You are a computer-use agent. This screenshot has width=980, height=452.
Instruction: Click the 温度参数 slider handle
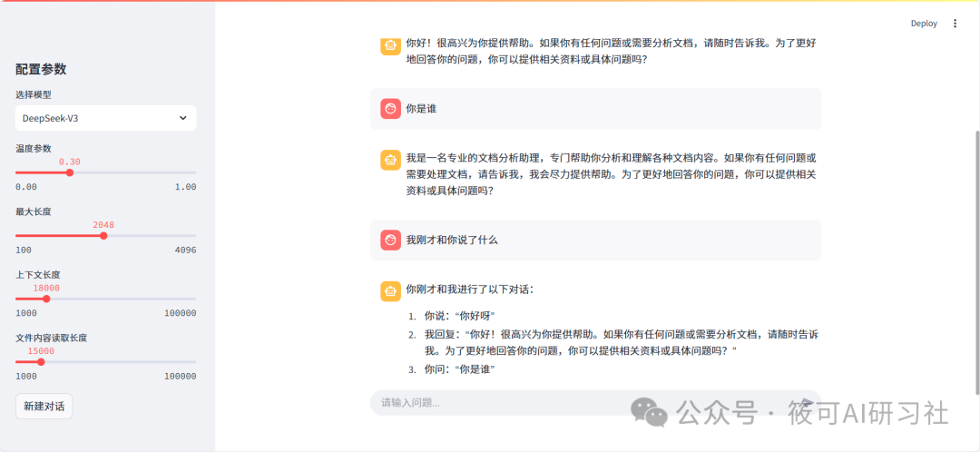(x=69, y=172)
